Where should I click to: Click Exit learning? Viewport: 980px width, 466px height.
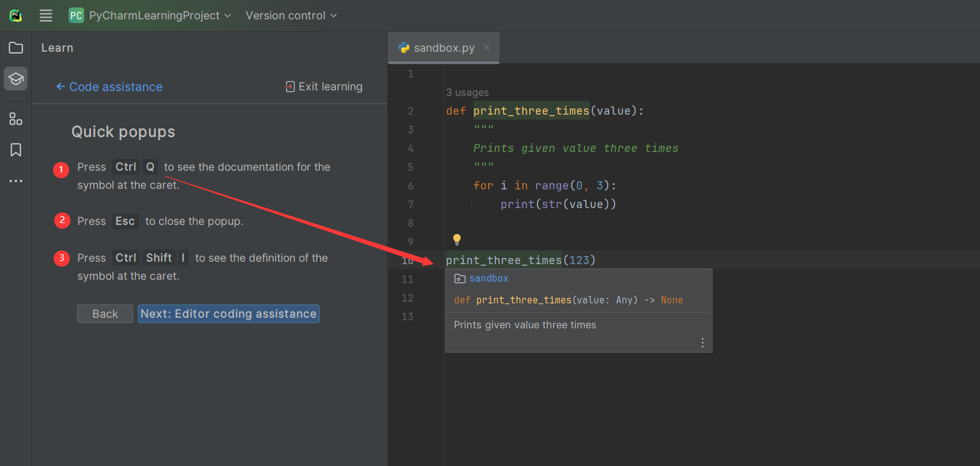click(x=324, y=87)
